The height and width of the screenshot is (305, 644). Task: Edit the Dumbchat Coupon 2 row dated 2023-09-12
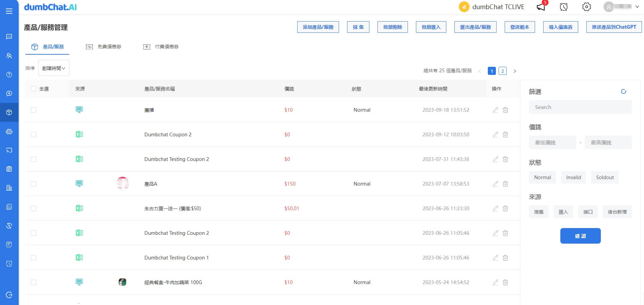(x=495, y=135)
